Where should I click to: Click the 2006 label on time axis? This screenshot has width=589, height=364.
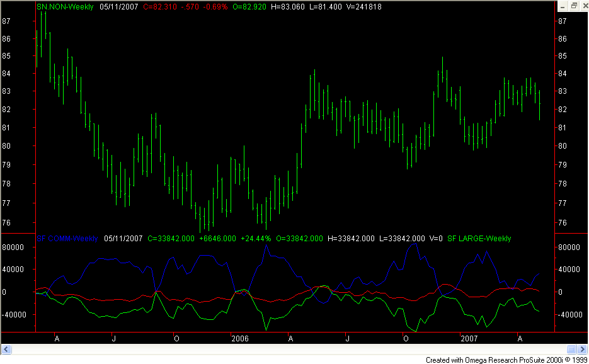[240, 339]
